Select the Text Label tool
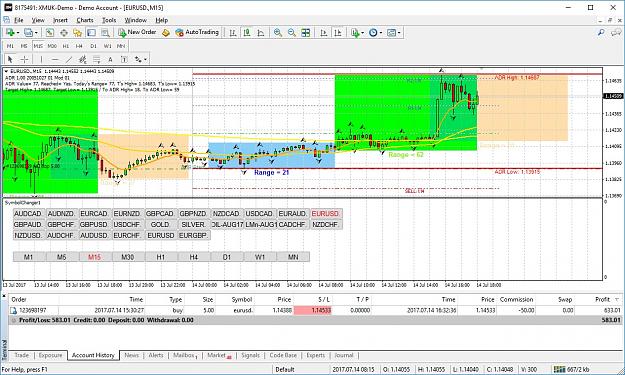The width and height of the screenshot is (625, 375). pos(124,59)
